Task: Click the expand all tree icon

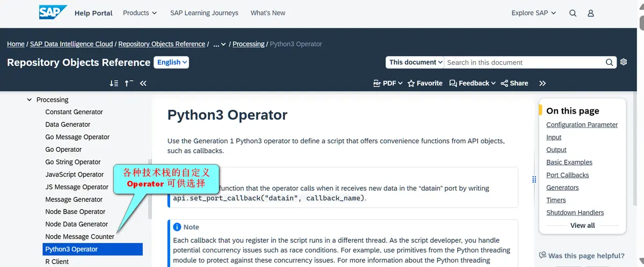Action: pyautogui.click(x=114, y=83)
